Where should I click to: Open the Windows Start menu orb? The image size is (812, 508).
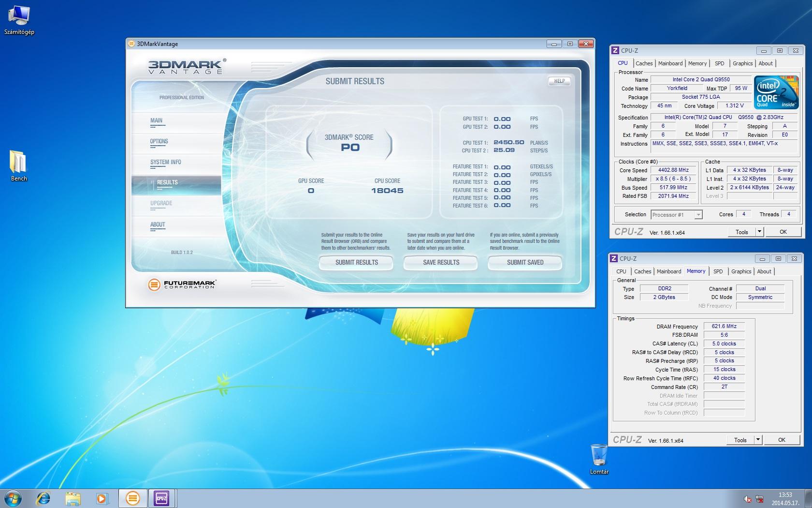tap(13, 498)
